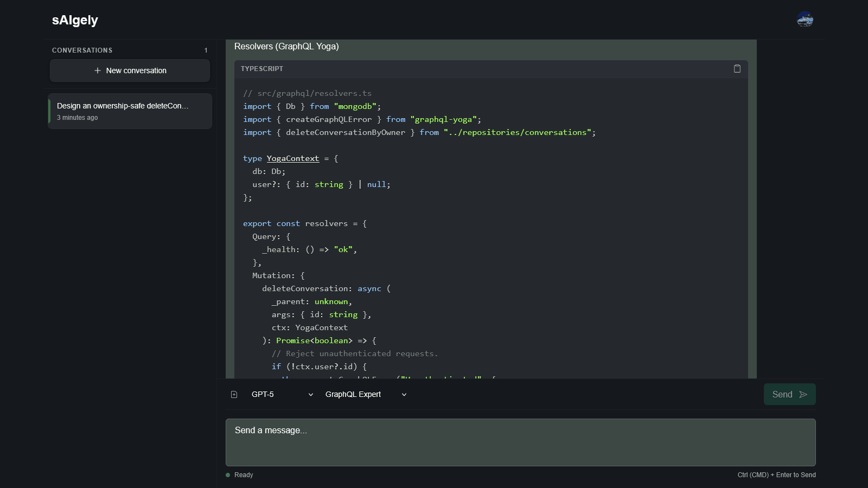The image size is (868, 488).
Task: Open the GraphQL Expert persona dropdown
Action: coord(366,395)
